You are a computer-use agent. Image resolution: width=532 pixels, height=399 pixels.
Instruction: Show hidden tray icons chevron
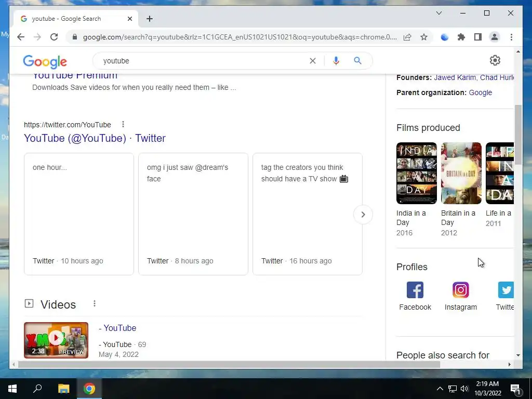click(x=440, y=389)
